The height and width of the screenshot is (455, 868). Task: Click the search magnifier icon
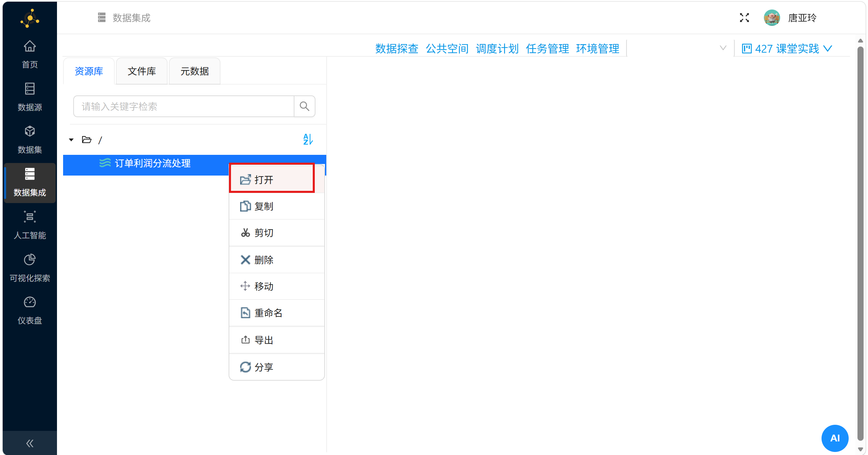point(304,107)
